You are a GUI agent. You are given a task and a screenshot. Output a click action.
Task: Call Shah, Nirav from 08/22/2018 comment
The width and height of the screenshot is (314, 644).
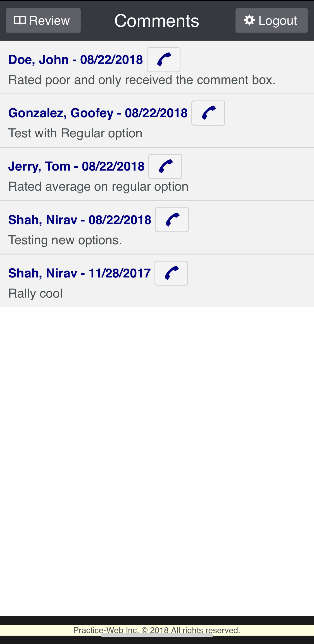[172, 220]
